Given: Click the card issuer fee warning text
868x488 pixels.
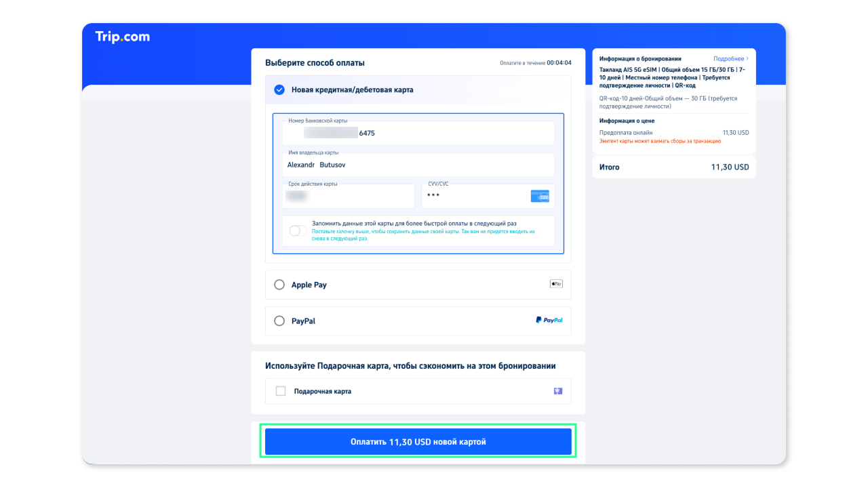Looking at the screenshot, I should 660,141.
